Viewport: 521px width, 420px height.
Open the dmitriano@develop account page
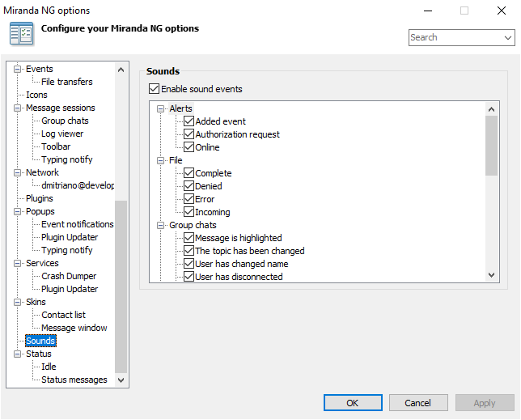pyautogui.click(x=78, y=185)
